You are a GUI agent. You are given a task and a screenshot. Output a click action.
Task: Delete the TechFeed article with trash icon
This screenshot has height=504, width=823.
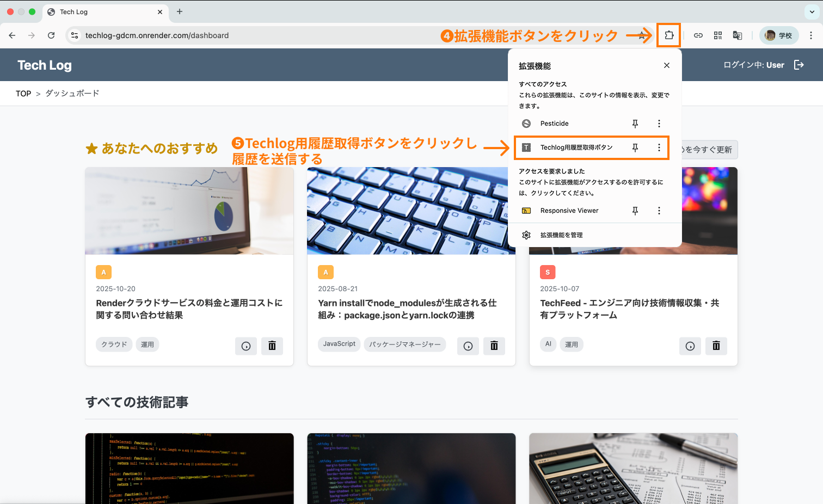pos(716,346)
